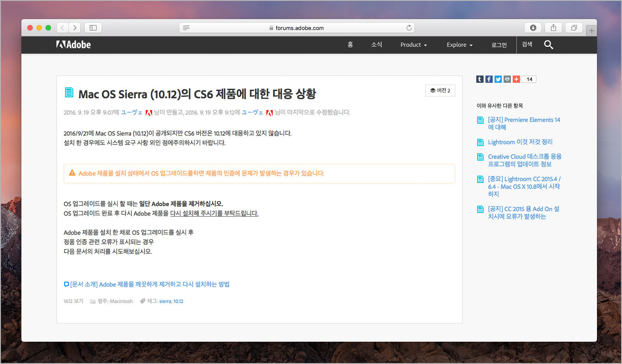This screenshot has height=364, width=622.
Task: Click the underlined 다시 설치해 주시기를 부탁드립니다 text
Action: pyautogui.click(x=214, y=213)
